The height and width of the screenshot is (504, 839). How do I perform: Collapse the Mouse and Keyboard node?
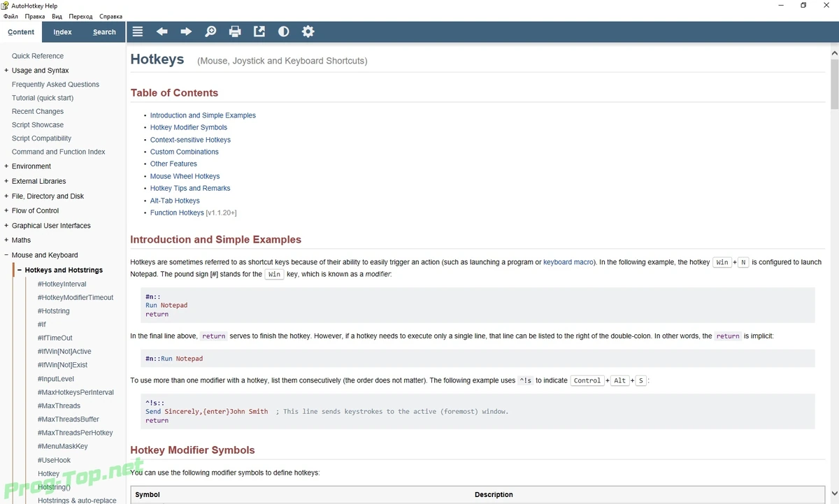(6, 255)
